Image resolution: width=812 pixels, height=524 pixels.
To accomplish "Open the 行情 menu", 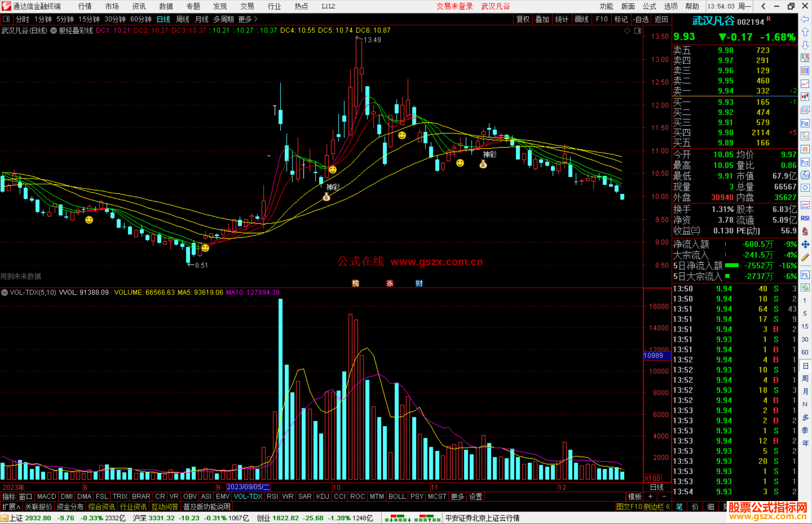I will click(85, 6).
